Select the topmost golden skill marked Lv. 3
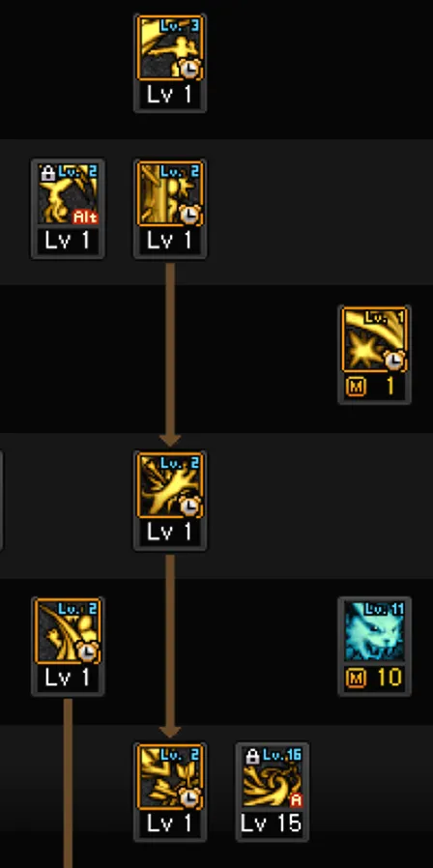 tap(170, 47)
